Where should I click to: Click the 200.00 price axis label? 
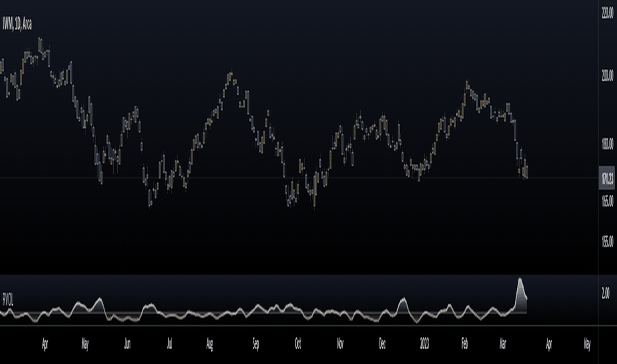(x=607, y=75)
